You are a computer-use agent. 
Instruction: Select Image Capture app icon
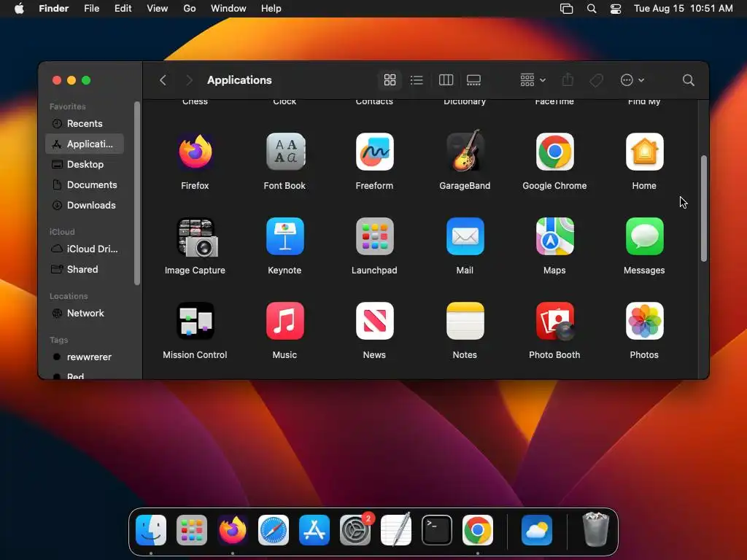click(x=196, y=237)
